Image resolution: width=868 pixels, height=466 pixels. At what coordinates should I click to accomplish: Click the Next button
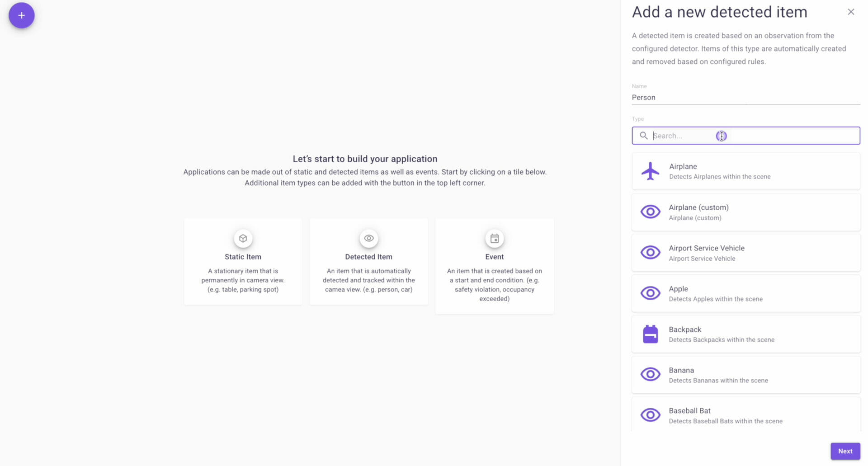pyautogui.click(x=845, y=451)
